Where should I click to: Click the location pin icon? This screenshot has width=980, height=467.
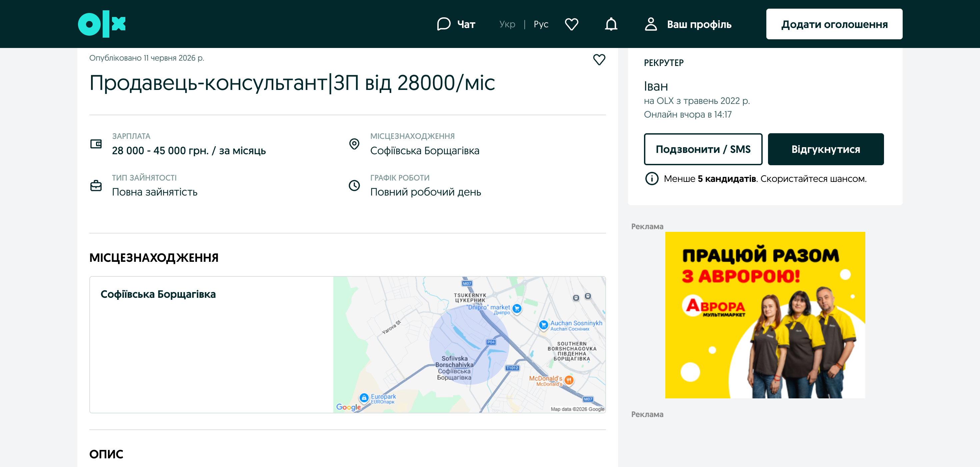click(x=354, y=144)
